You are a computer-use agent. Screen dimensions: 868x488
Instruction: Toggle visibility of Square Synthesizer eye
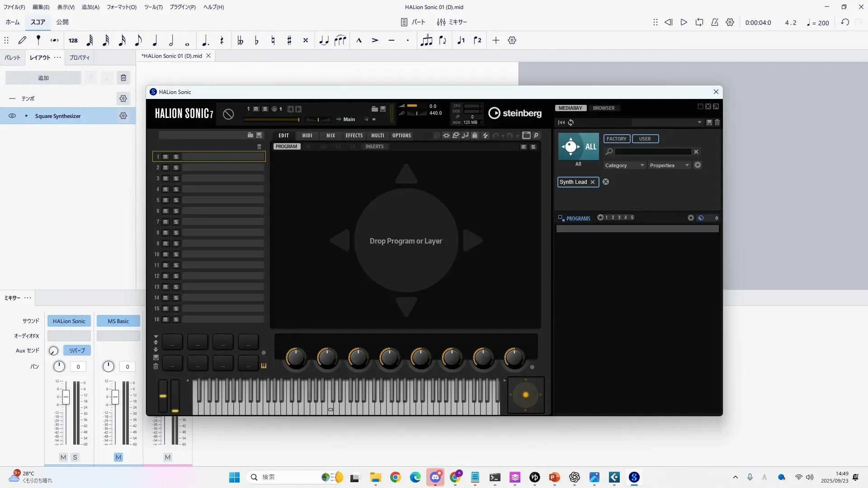pos(12,116)
